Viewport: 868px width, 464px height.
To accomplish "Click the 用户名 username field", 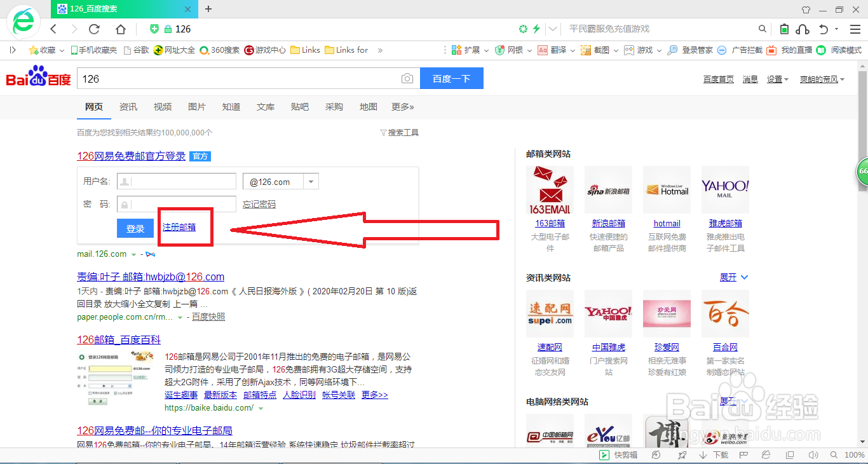I will click(x=176, y=181).
